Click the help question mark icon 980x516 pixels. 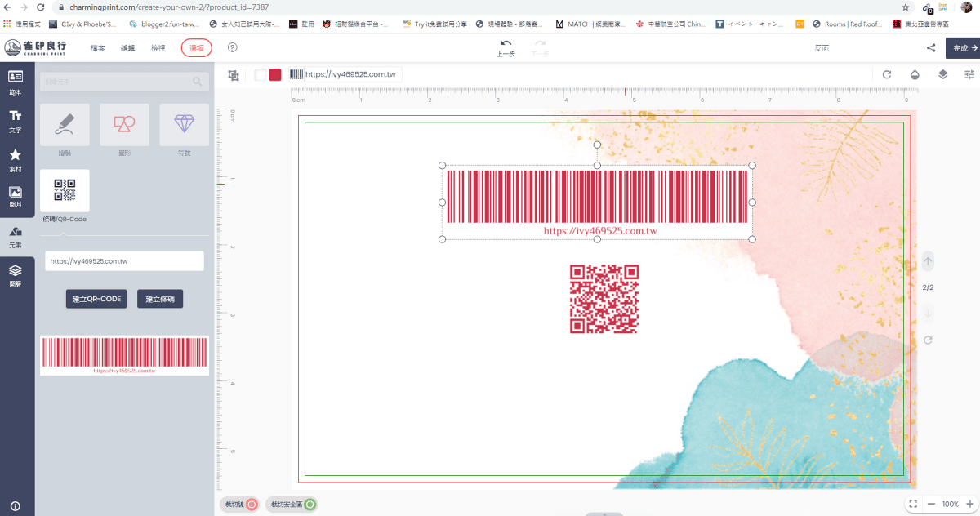tap(232, 48)
